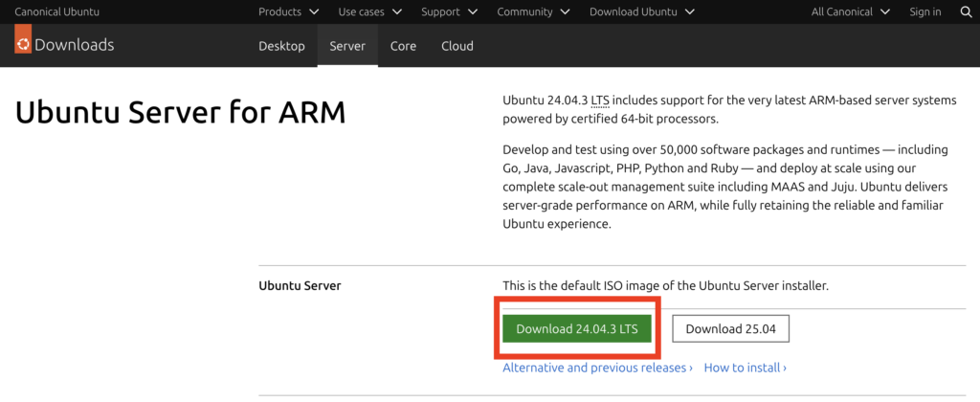The height and width of the screenshot is (402, 980).
Task: Expand the Products menu
Action: click(292, 11)
